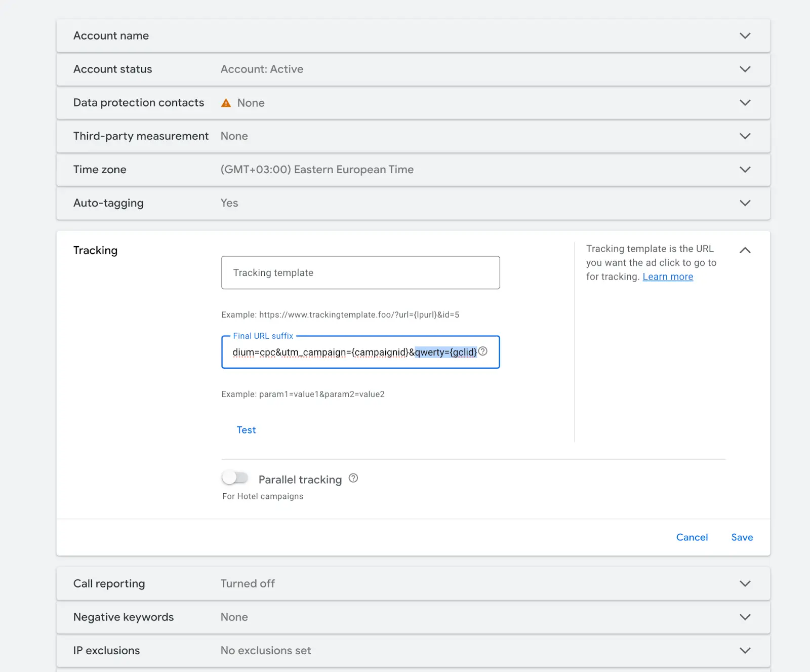Expand the Call reporting section
The image size is (810, 672).
tap(745, 583)
